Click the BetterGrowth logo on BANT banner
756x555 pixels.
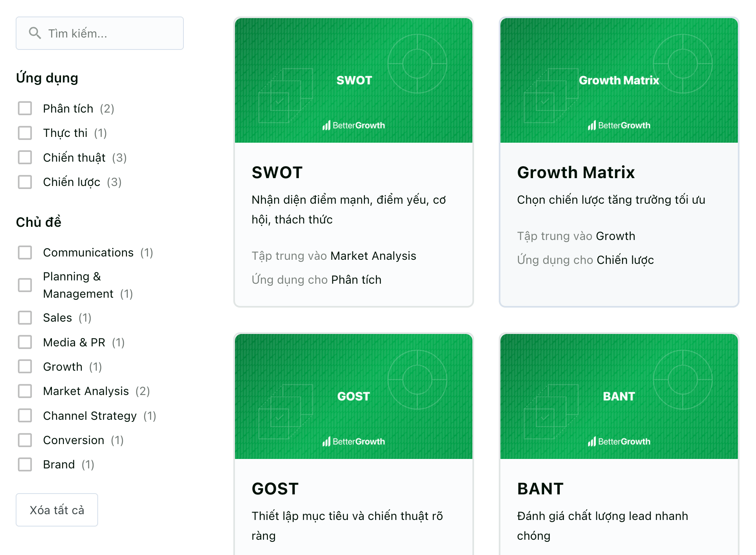click(619, 442)
